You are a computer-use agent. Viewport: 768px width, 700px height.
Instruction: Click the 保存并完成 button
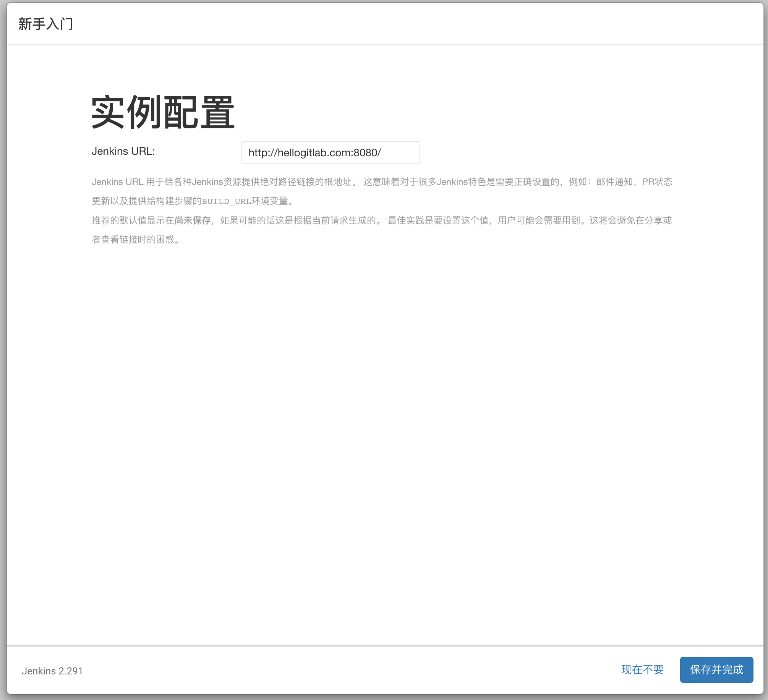[716, 669]
